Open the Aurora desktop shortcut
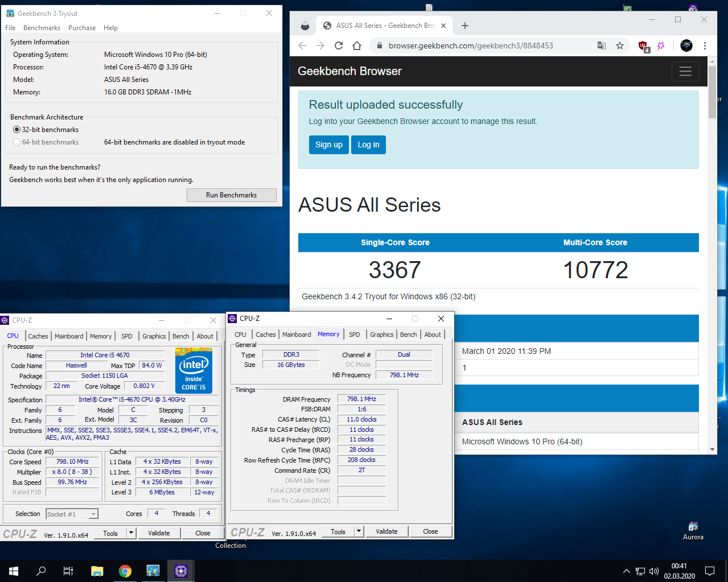This screenshot has width=728, height=582. [693, 530]
